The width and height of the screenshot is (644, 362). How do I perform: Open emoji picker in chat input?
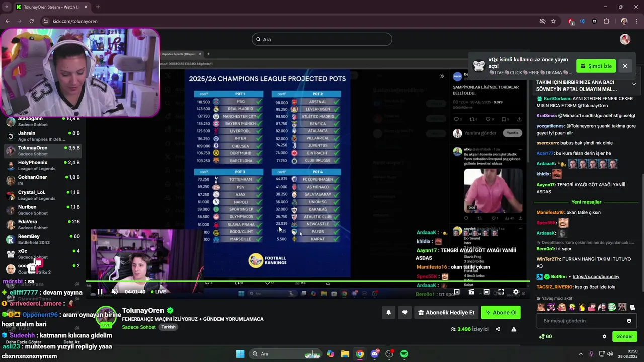click(x=629, y=321)
